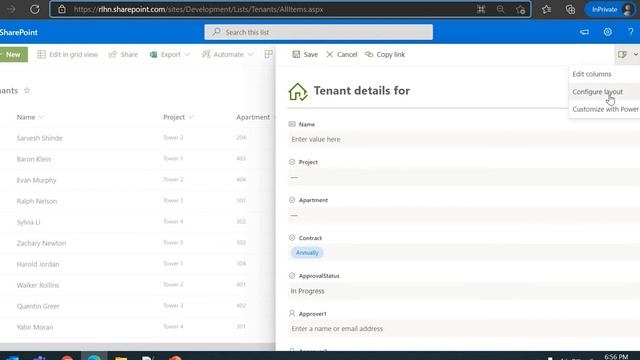Choose Edit columns from menu

[x=592, y=74]
